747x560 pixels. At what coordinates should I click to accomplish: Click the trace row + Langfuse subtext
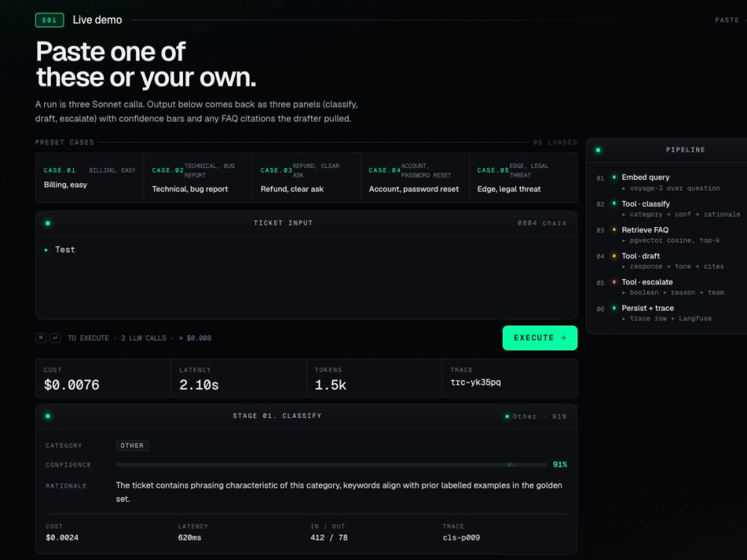tap(671, 319)
